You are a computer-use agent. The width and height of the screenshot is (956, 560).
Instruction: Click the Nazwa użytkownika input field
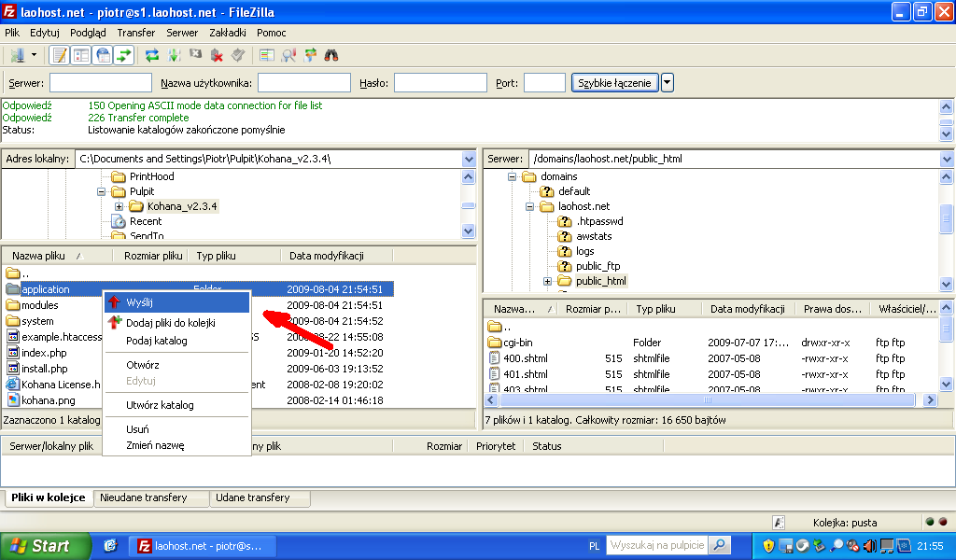304,83
